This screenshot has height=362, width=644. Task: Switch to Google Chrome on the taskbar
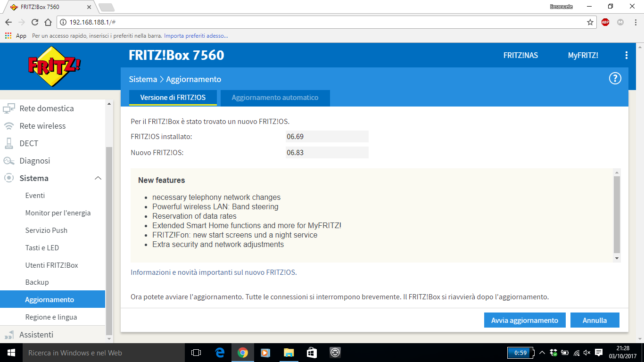[x=243, y=353]
